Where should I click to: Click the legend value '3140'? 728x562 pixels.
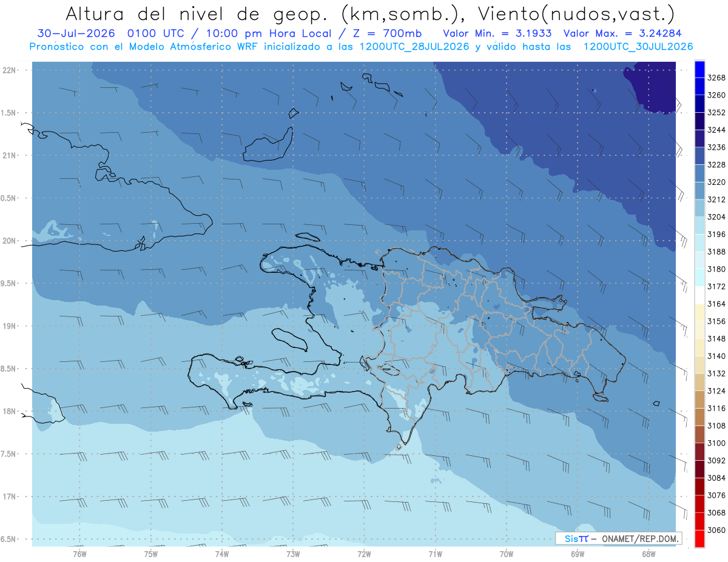click(716, 356)
